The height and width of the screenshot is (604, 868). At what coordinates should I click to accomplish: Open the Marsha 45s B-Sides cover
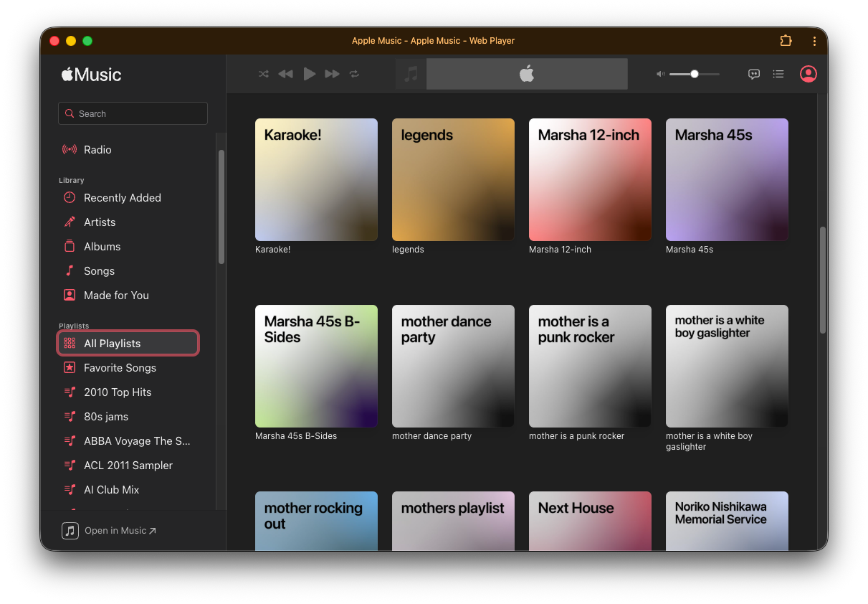[316, 366]
